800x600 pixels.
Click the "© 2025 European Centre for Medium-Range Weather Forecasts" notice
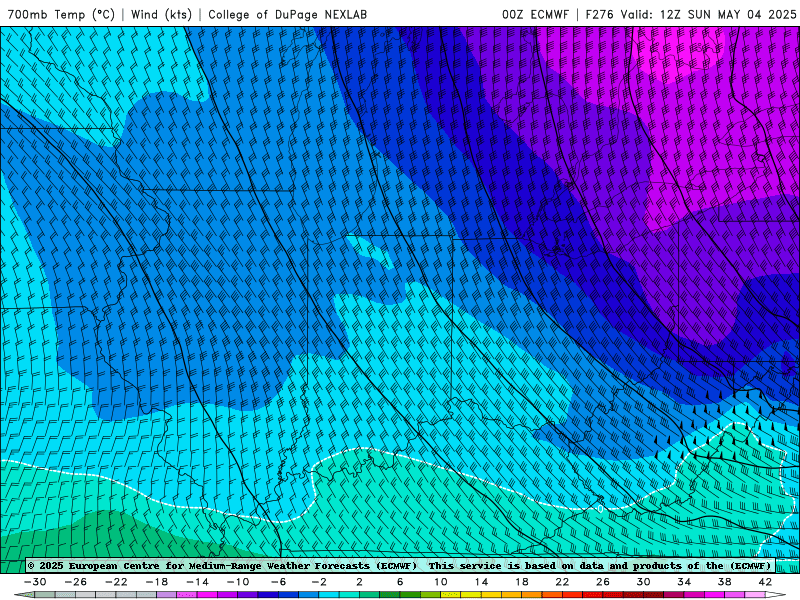click(222, 565)
